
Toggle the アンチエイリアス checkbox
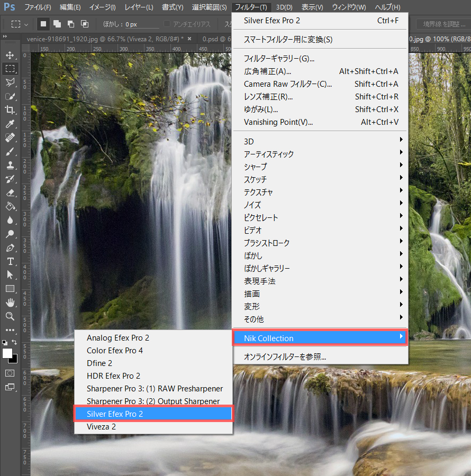point(167,24)
